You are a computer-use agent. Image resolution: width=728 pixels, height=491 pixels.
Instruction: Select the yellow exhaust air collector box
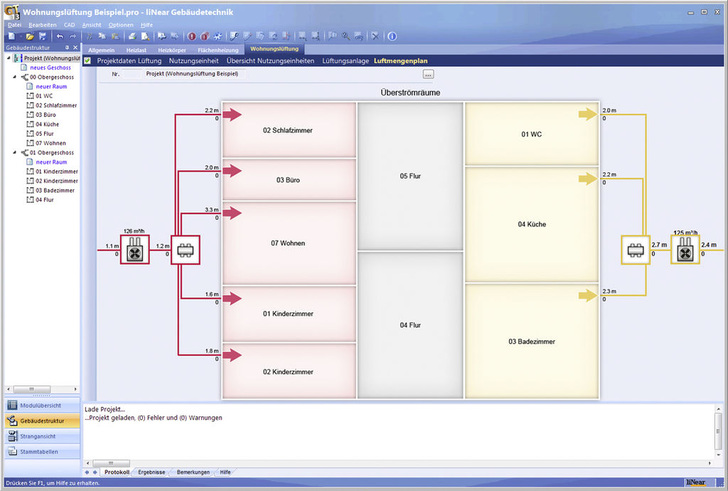(635, 252)
